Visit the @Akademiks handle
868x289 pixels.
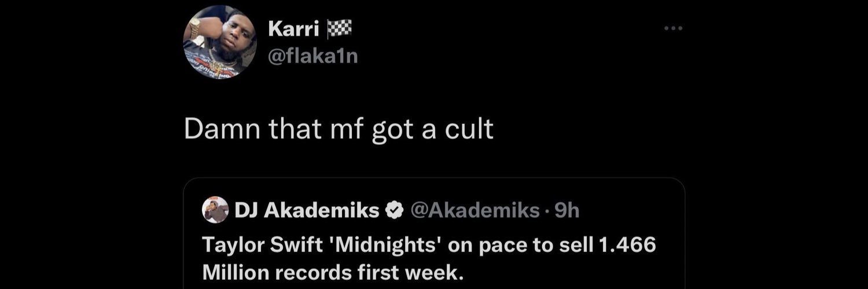coord(475,211)
